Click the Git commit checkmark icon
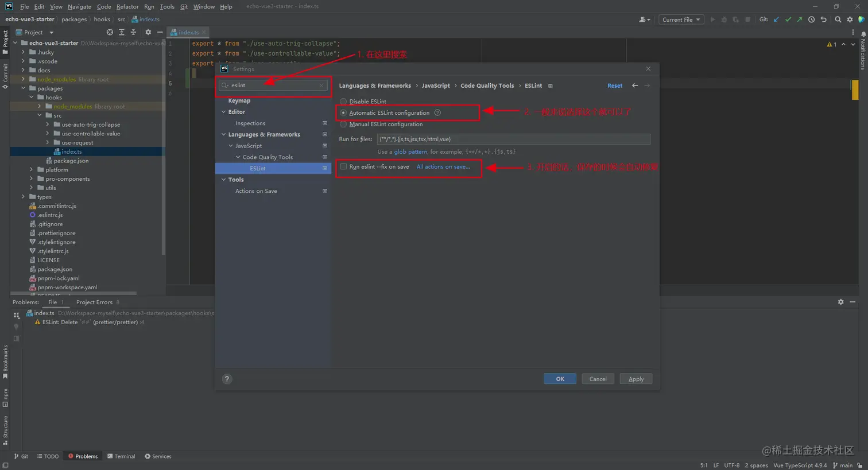The image size is (868, 470). pyautogui.click(x=788, y=20)
